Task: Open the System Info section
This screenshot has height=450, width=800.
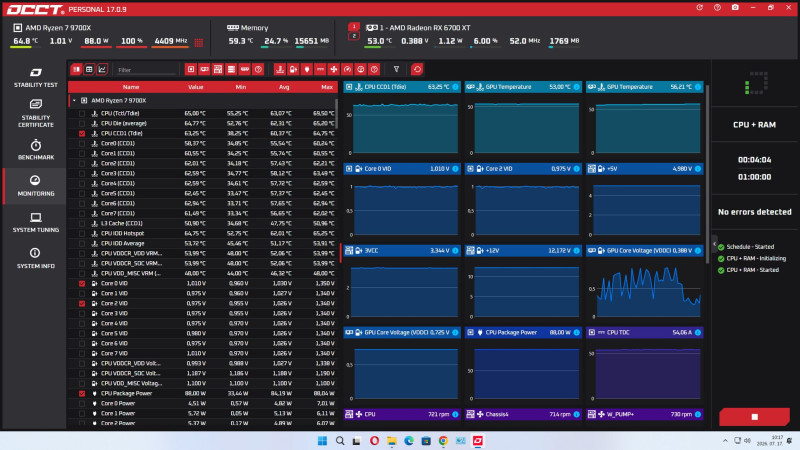Action: pos(35,258)
